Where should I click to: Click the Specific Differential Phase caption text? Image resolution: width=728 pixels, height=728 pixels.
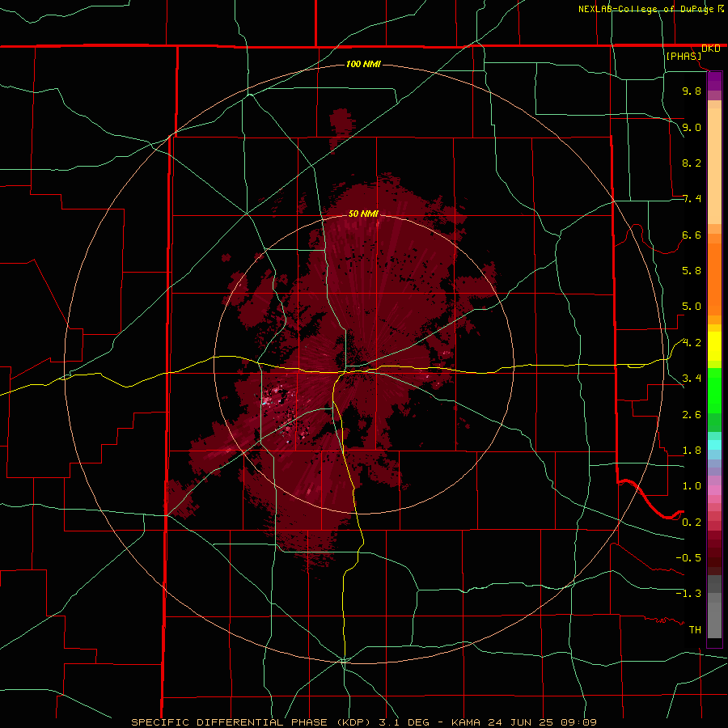[x=363, y=722]
